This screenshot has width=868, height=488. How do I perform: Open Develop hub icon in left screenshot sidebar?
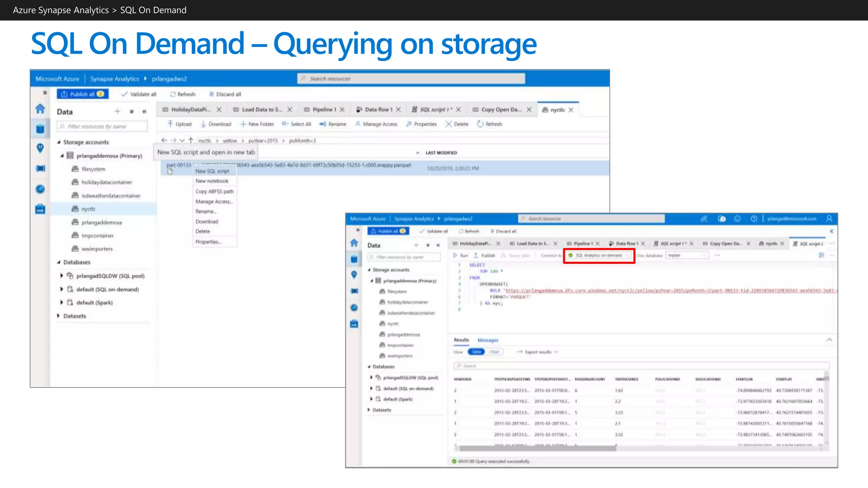(x=40, y=148)
